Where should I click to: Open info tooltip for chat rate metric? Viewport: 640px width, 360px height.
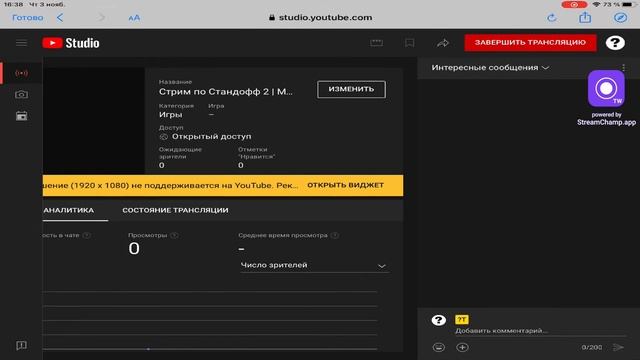(87, 236)
